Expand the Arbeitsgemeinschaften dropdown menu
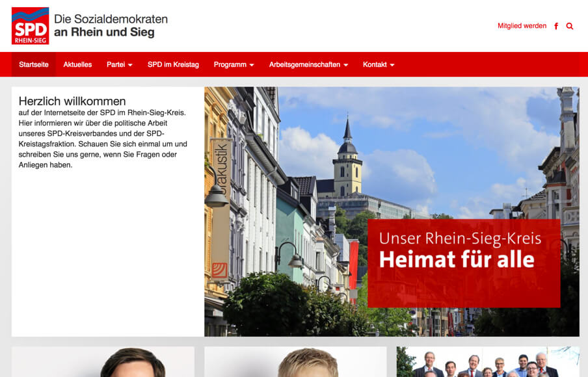Screen dimensions: 588x377 [x=308, y=64]
